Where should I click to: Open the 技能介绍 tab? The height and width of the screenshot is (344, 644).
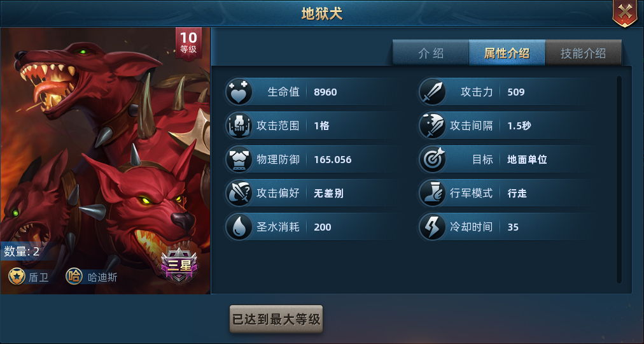point(583,53)
